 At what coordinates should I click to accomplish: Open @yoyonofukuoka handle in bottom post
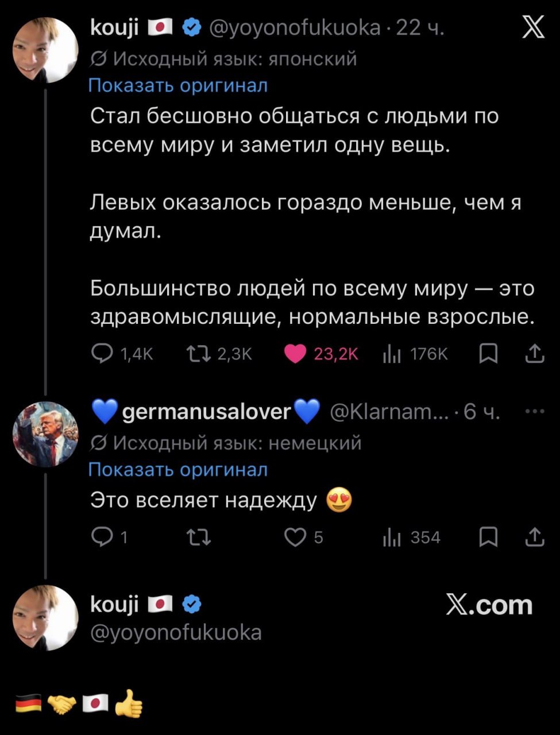coord(176,632)
